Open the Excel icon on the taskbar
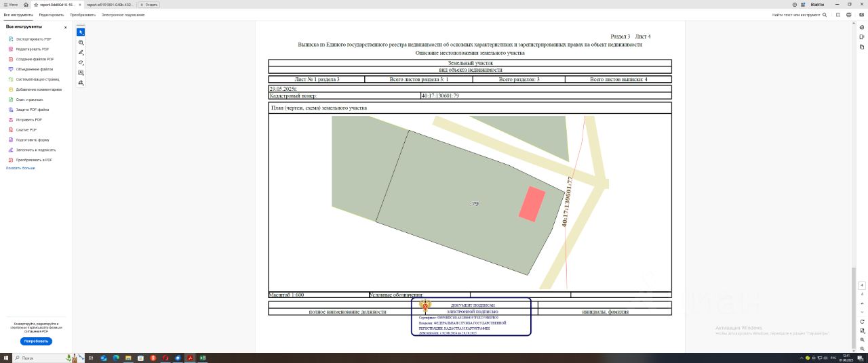 tap(204, 358)
